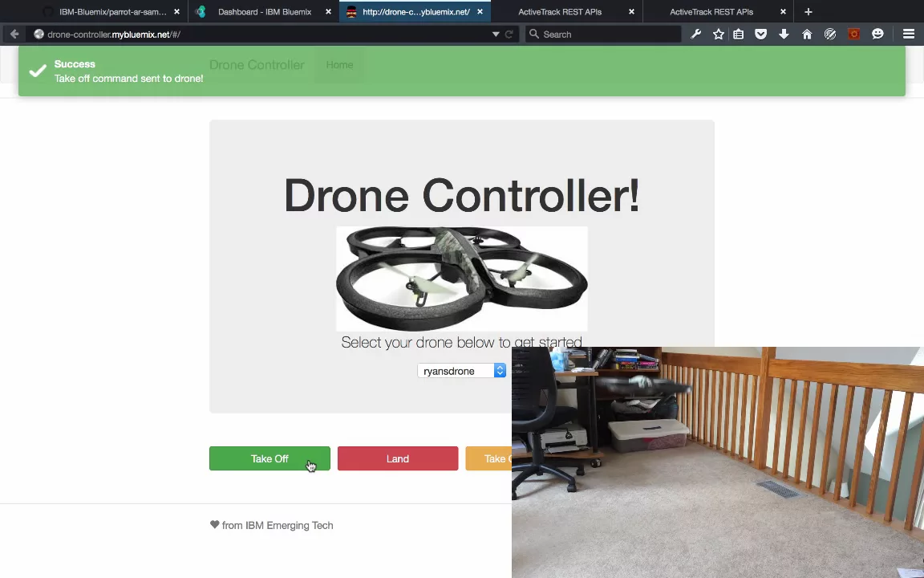Open the downloads arrow icon

click(784, 35)
